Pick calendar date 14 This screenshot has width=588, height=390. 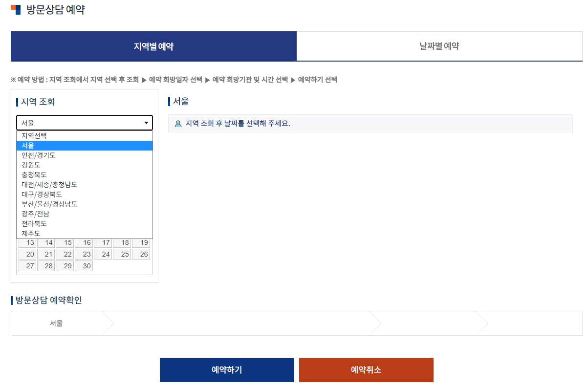point(46,243)
